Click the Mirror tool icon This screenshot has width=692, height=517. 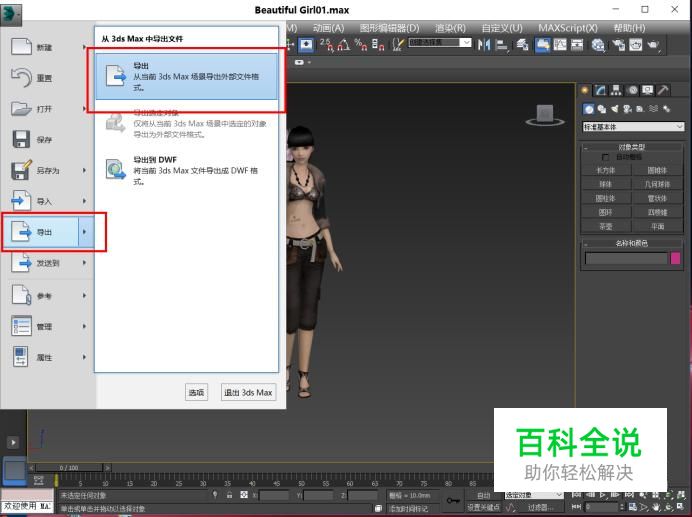click(484, 45)
